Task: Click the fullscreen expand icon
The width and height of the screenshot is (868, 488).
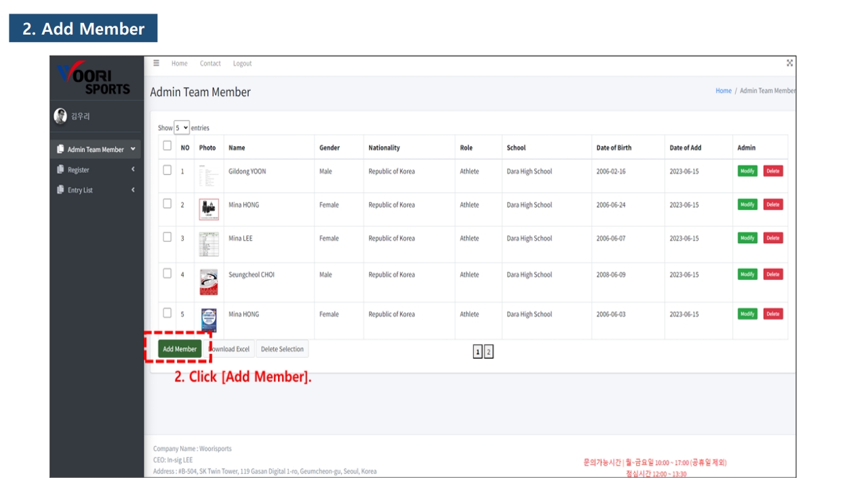Action: 789,63
